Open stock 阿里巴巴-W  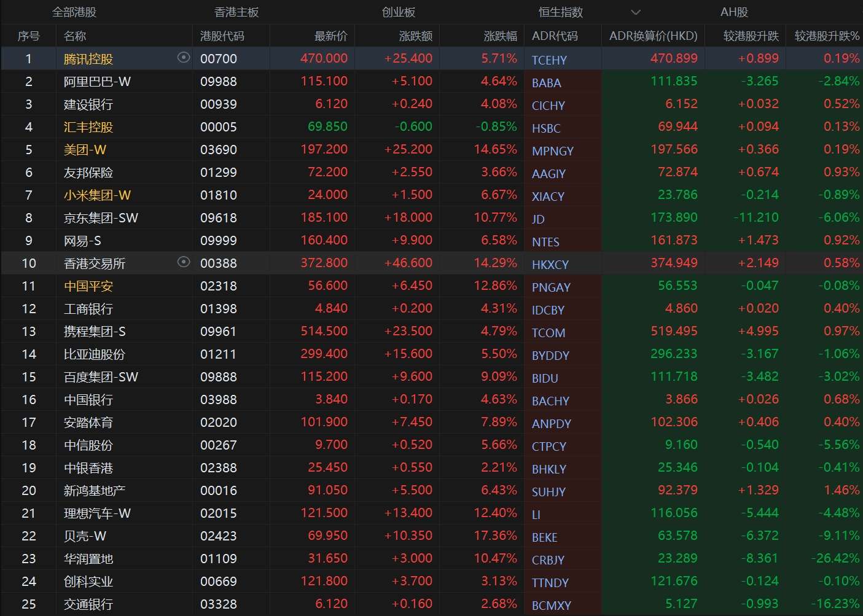98,80
